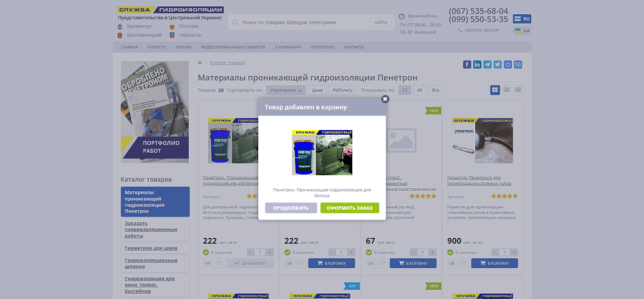
Task: Click compare icon beside the Добавлено button
Action: coord(208,264)
